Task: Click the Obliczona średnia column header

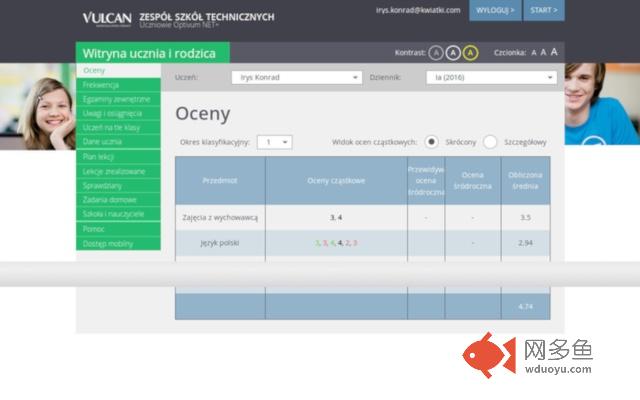Action: tap(525, 180)
